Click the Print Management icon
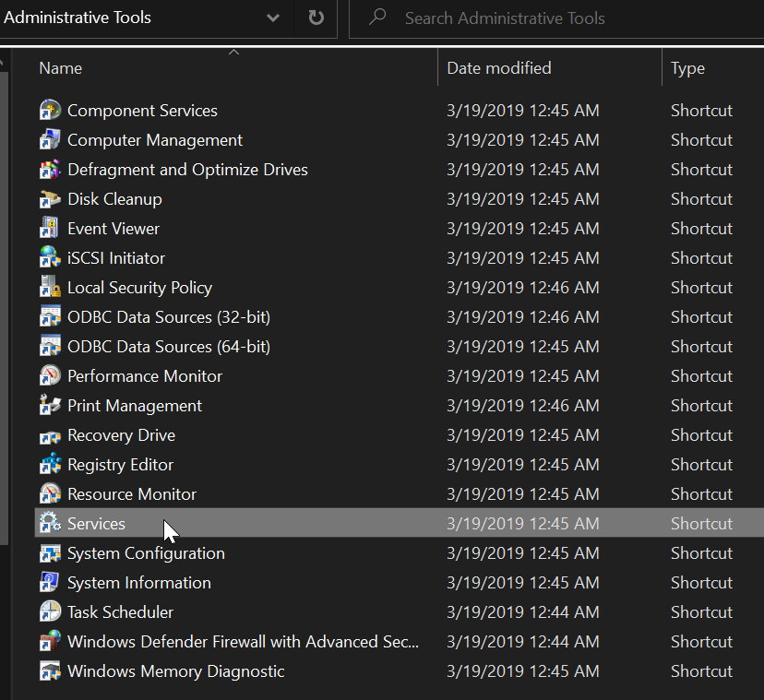Screen dimensions: 764x700 (50, 405)
